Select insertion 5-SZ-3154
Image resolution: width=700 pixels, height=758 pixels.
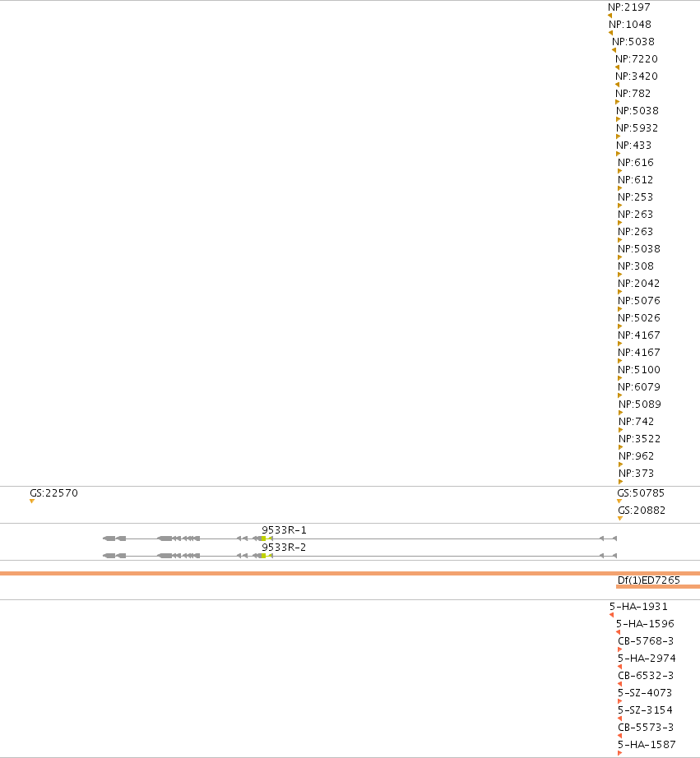(x=646, y=710)
